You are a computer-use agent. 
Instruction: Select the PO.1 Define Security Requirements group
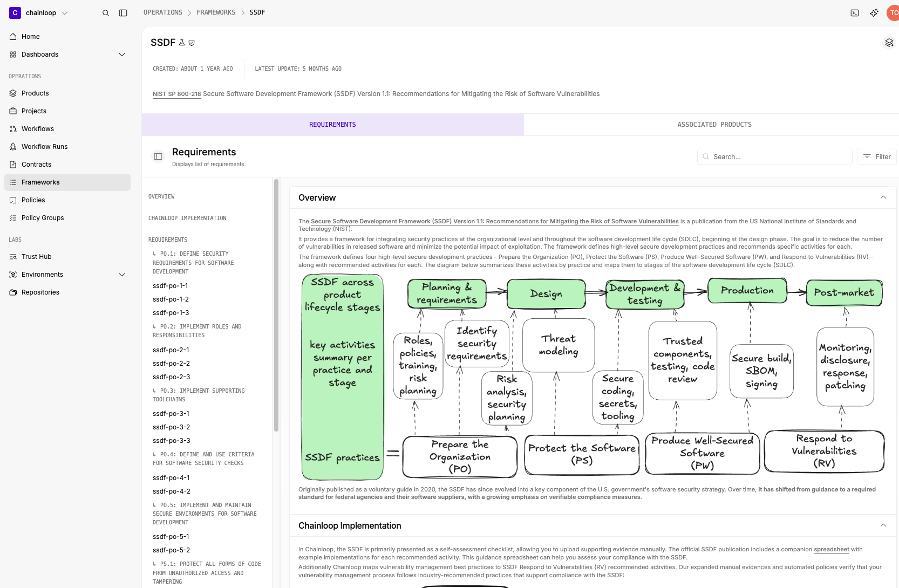coord(193,263)
